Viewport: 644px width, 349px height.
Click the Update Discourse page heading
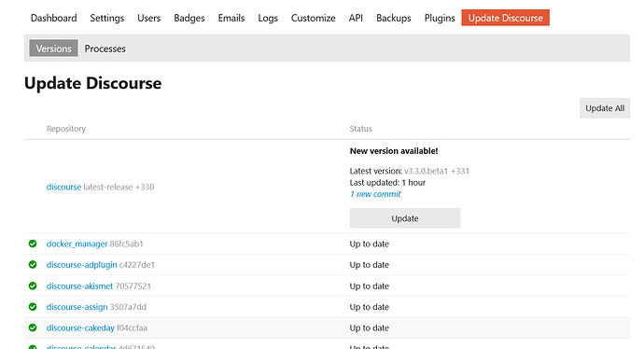pyautogui.click(x=92, y=83)
